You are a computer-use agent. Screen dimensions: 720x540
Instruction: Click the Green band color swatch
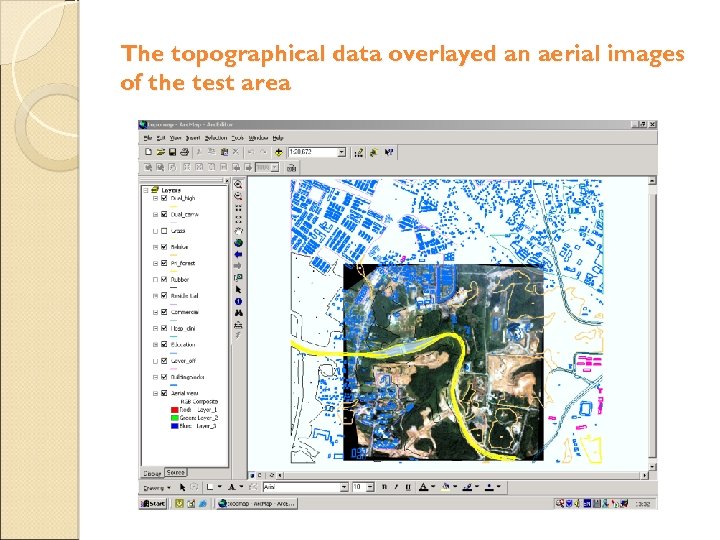(x=174, y=418)
